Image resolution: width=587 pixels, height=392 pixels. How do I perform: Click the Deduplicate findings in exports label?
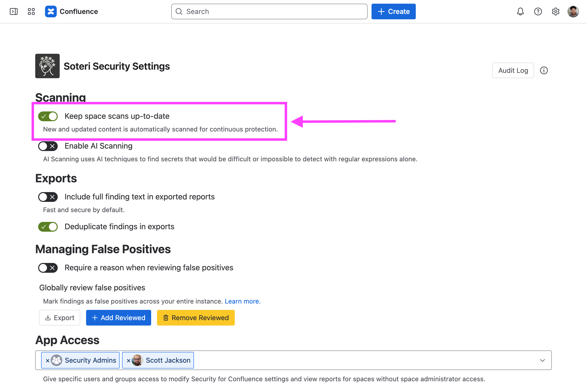point(119,227)
